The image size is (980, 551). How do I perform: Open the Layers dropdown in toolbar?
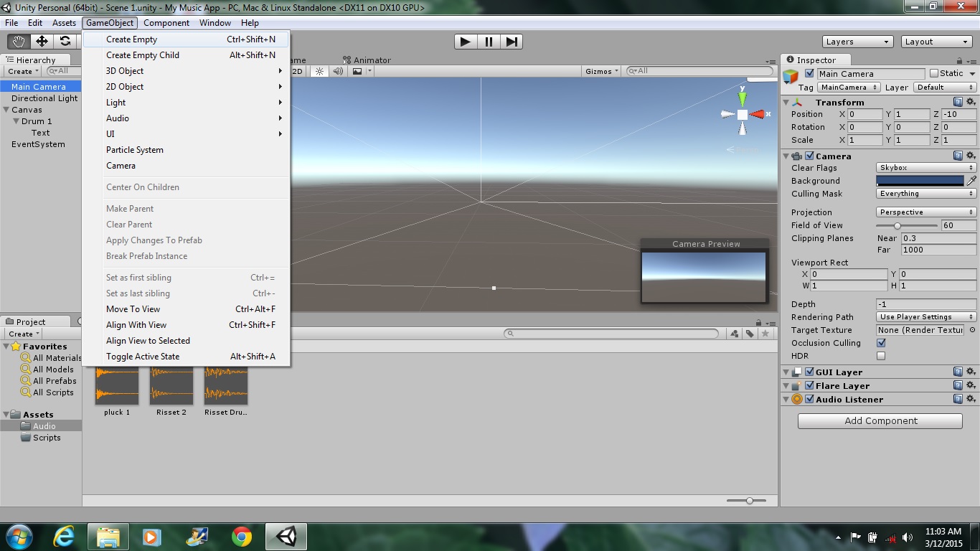tap(857, 42)
